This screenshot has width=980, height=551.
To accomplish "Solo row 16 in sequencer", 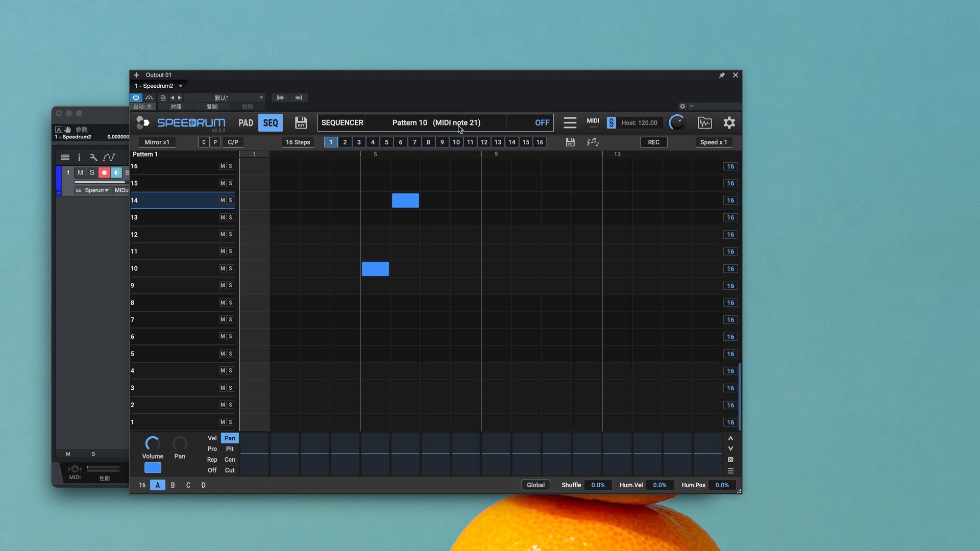I will (x=230, y=166).
